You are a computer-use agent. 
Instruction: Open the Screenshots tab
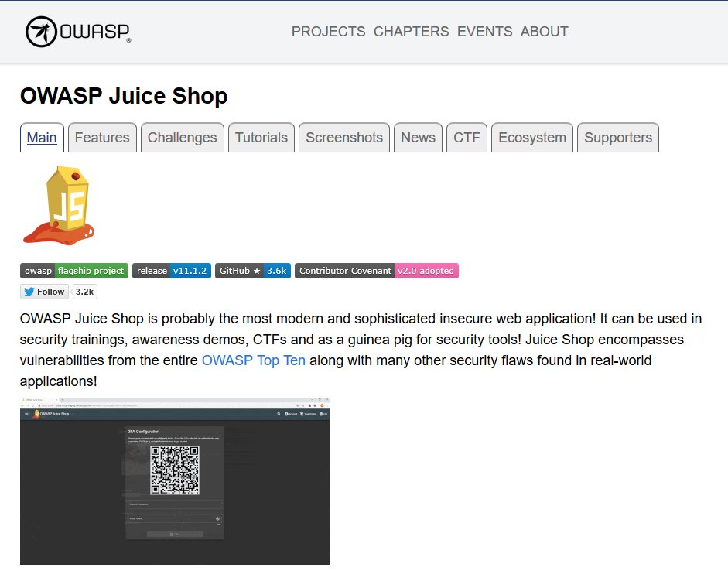(344, 138)
